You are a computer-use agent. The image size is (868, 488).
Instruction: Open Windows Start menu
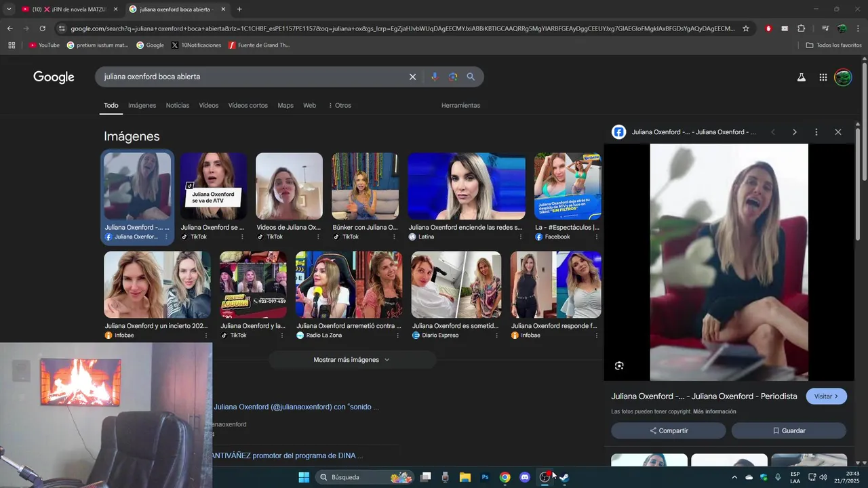click(x=304, y=477)
